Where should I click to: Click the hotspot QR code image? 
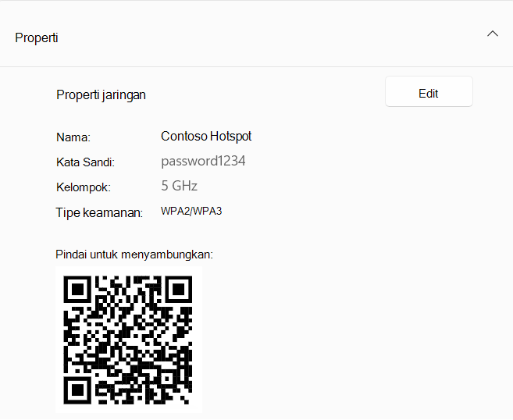[x=129, y=340]
